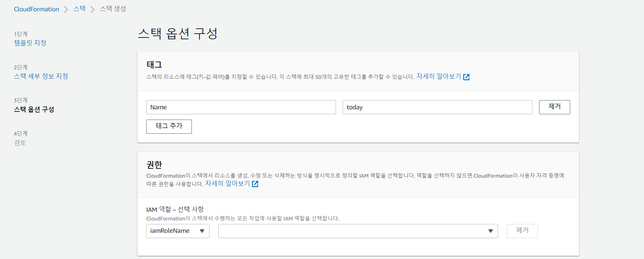This screenshot has height=259, width=644.
Task: Click the 태그 section heading
Action: click(x=154, y=65)
